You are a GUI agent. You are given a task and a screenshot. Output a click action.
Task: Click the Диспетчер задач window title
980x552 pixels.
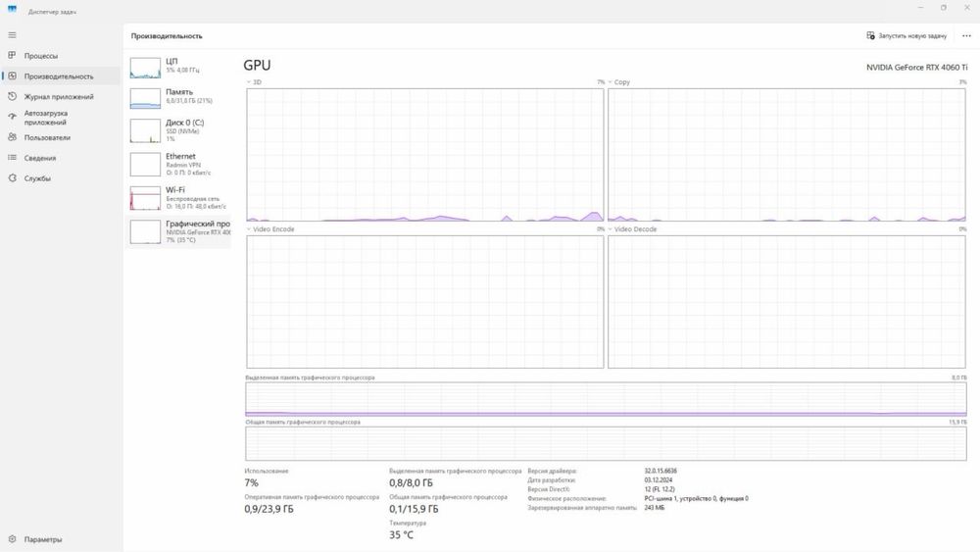click(x=52, y=12)
